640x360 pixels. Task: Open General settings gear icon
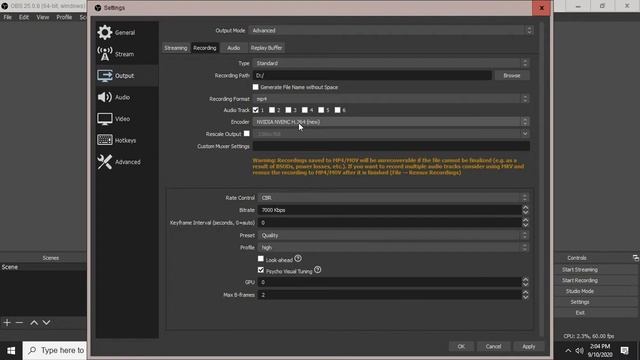[105, 32]
